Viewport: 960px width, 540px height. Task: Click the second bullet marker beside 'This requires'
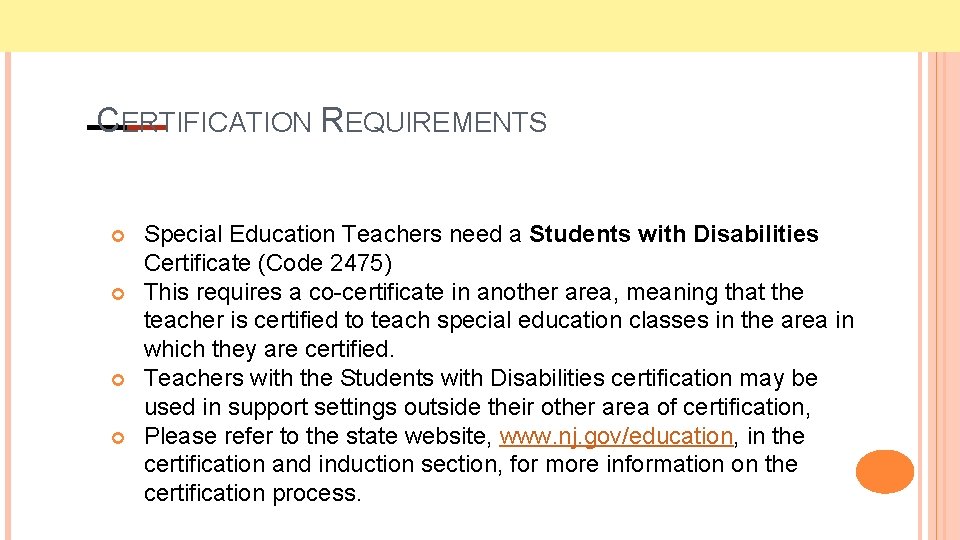[117, 294]
